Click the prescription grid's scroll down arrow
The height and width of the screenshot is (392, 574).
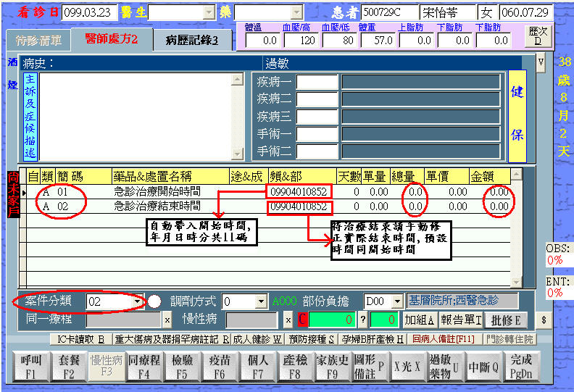(x=515, y=282)
